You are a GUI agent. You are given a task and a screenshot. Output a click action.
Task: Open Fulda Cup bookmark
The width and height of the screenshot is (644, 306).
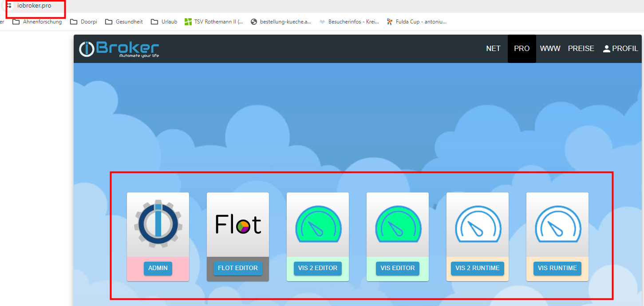(x=416, y=22)
